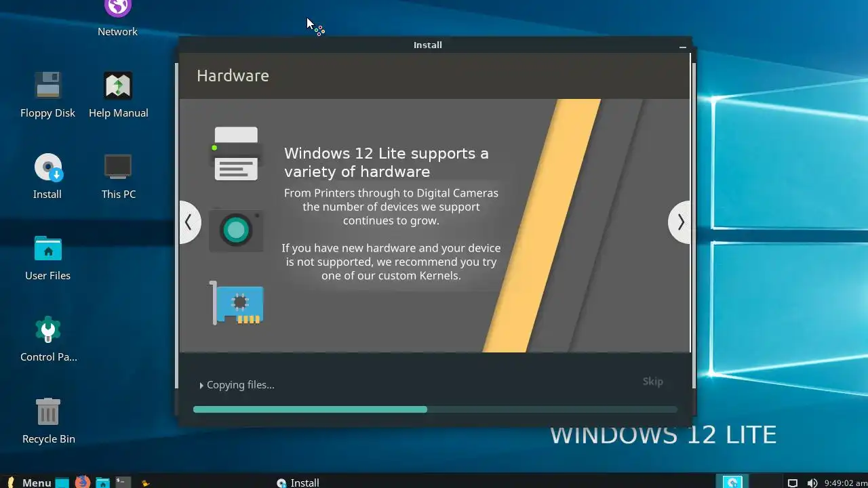Screen dimensions: 868x488
Task: Click the installation progress bar
Action: pyautogui.click(x=435, y=409)
